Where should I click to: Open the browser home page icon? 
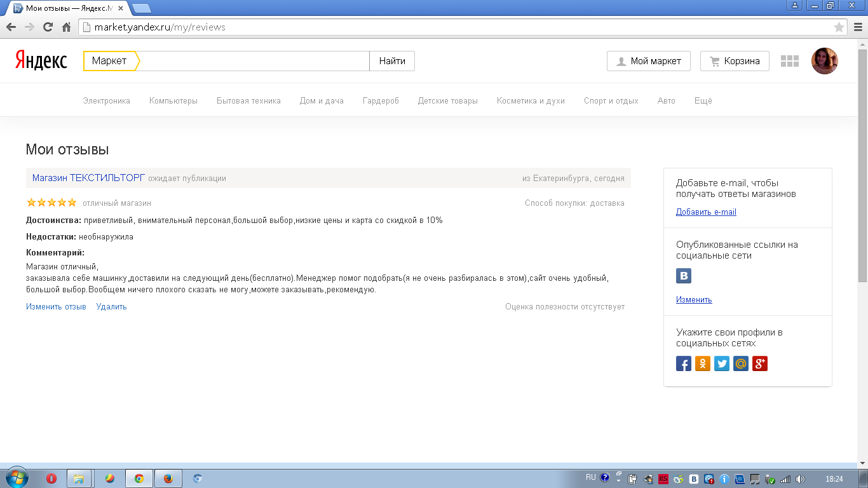pos(66,27)
